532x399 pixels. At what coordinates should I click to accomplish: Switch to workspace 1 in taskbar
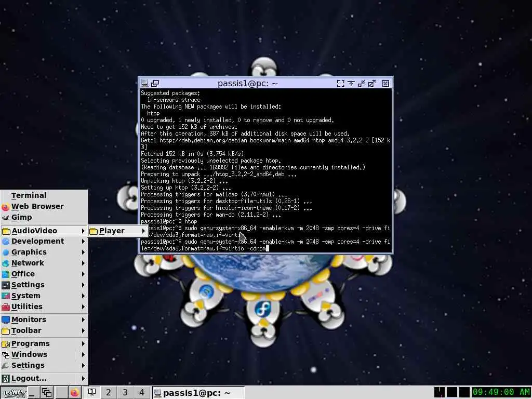coord(91,393)
